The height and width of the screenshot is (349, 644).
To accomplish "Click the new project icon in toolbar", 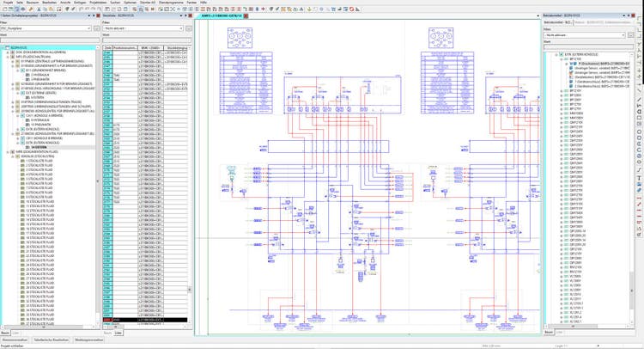I will pyautogui.click(x=3, y=9).
